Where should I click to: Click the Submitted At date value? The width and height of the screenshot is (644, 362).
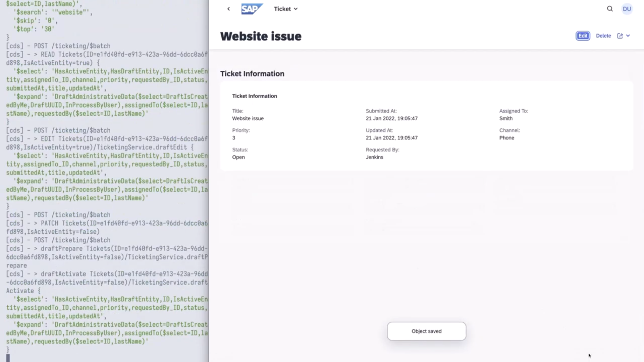click(x=391, y=118)
